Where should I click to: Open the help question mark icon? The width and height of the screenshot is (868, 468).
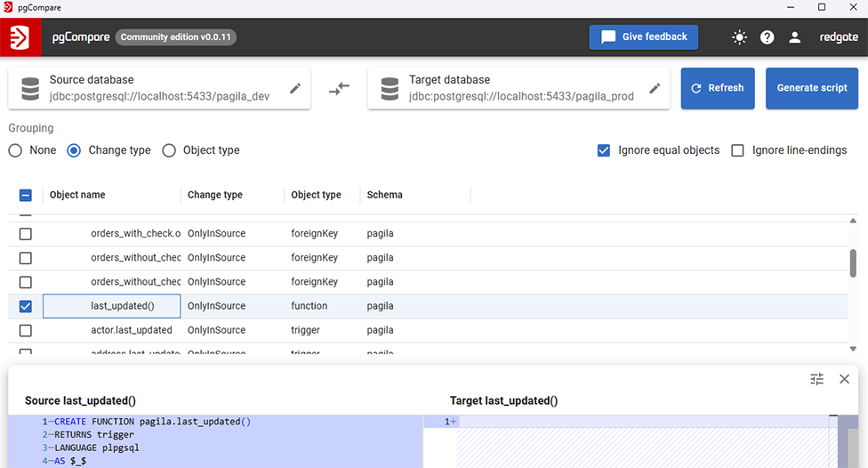768,37
